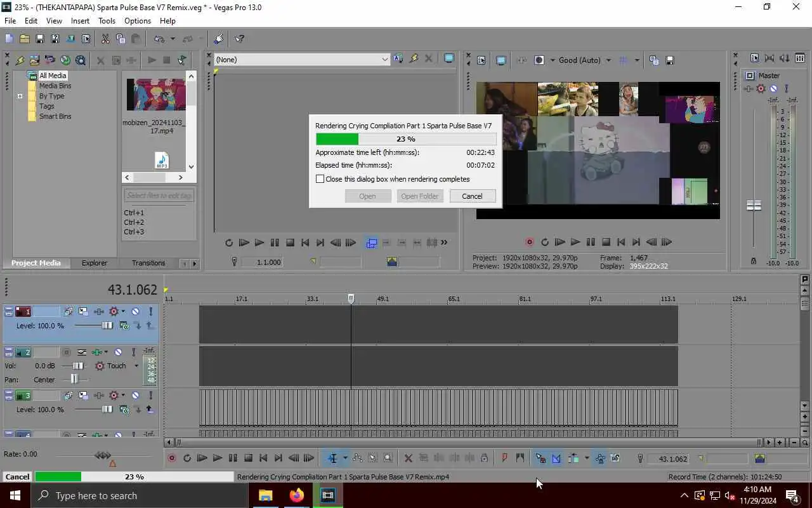Open the Options menu
Screen dimensions: 812x508
tap(138, 21)
